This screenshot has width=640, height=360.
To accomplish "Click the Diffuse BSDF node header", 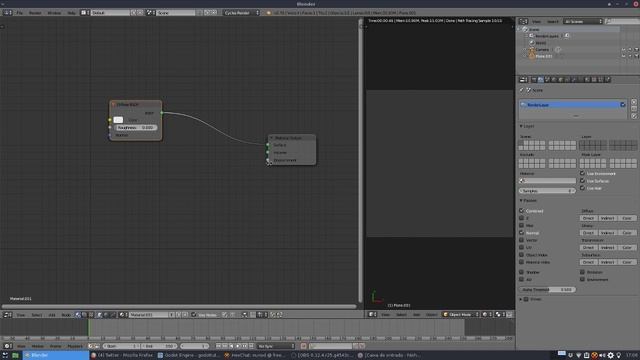I will pos(136,104).
